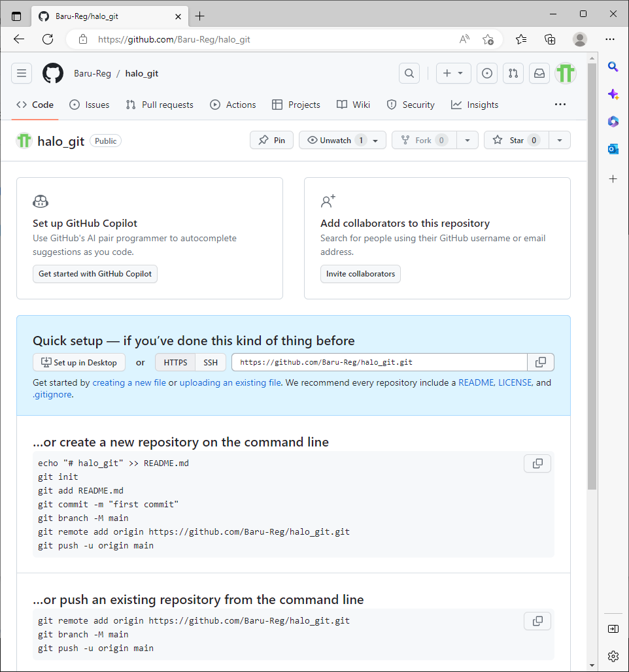
Task: Open the browser profile avatar
Action: [x=580, y=39]
